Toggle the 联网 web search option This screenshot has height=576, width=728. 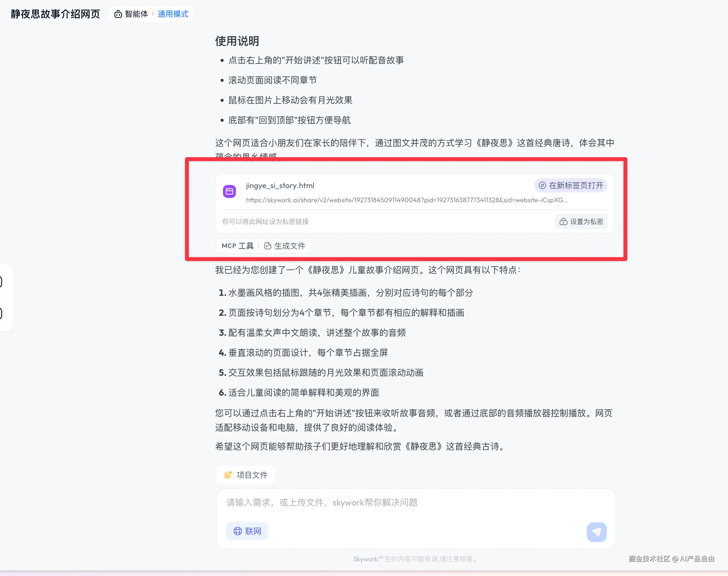247,531
